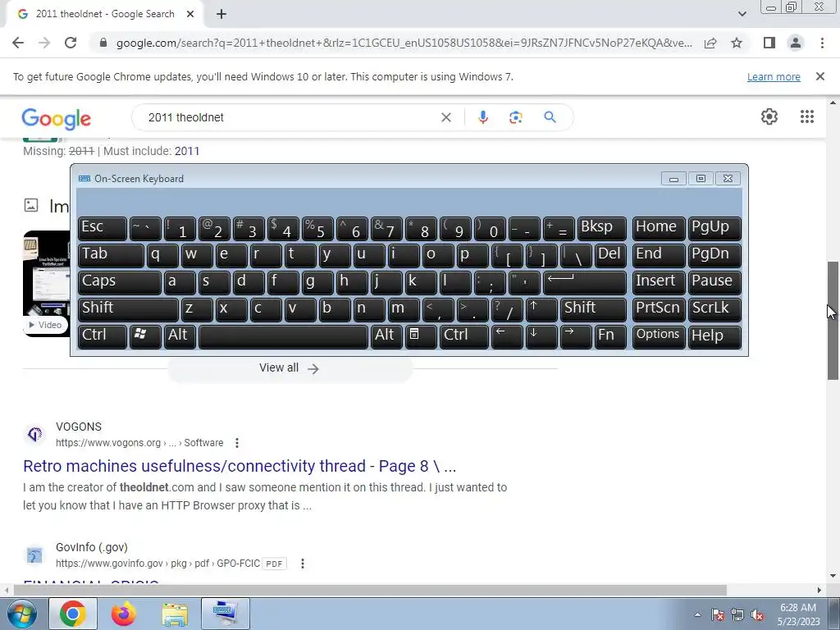The image size is (840, 630).
Task: Open Windows Start menu orb
Action: click(x=21, y=614)
